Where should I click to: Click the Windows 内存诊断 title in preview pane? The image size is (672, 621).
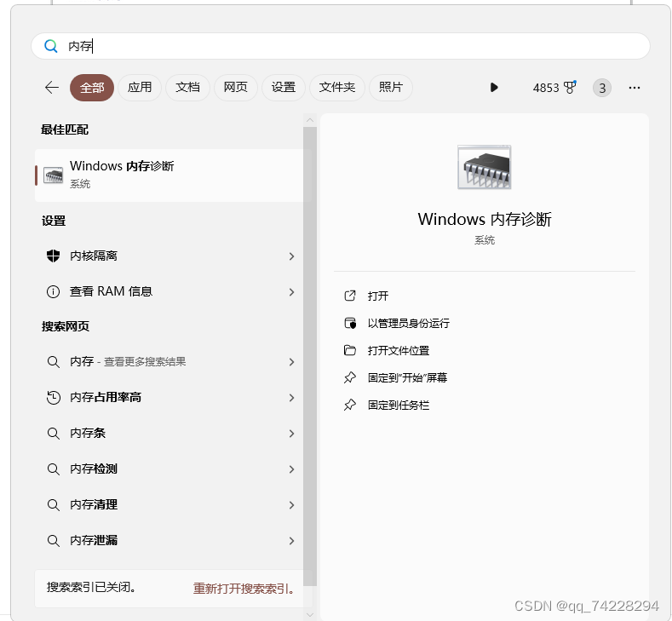[x=485, y=220]
